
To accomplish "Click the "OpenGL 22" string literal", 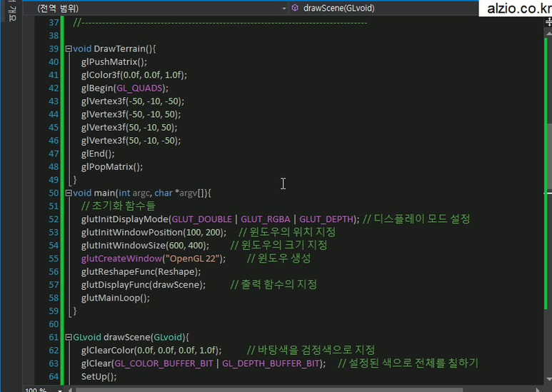I will tap(192, 258).
